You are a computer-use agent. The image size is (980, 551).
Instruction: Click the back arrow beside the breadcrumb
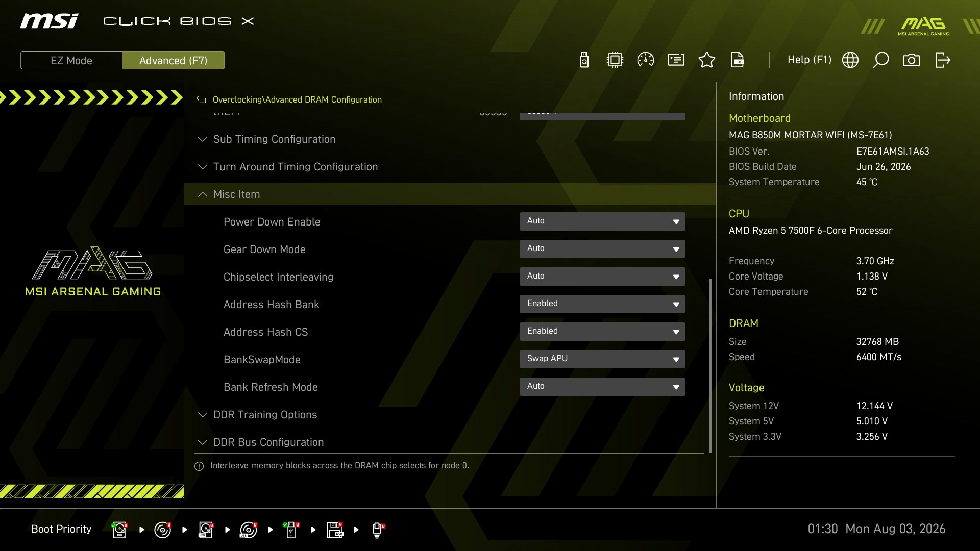[x=201, y=100]
